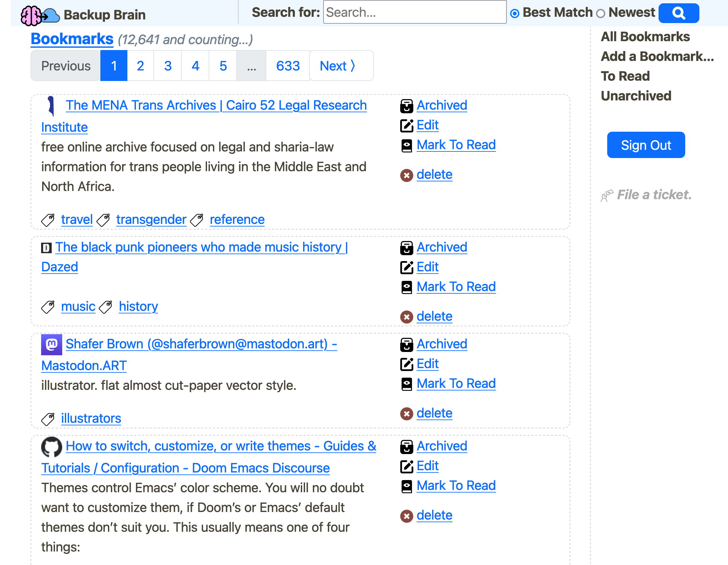Open All Bookmarks from the sidebar
The width and height of the screenshot is (728, 565).
tap(645, 36)
